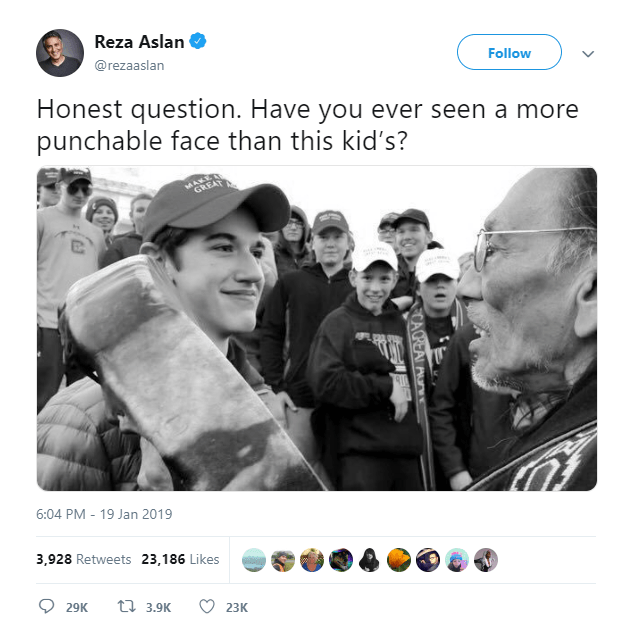Expand the tweet options chevron

[x=587, y=54]
